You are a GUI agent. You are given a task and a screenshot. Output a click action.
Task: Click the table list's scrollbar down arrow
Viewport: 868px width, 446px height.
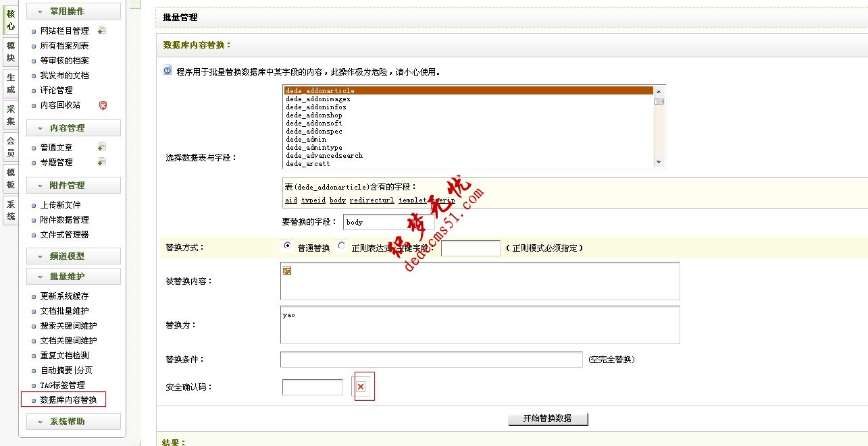(659, 161)
